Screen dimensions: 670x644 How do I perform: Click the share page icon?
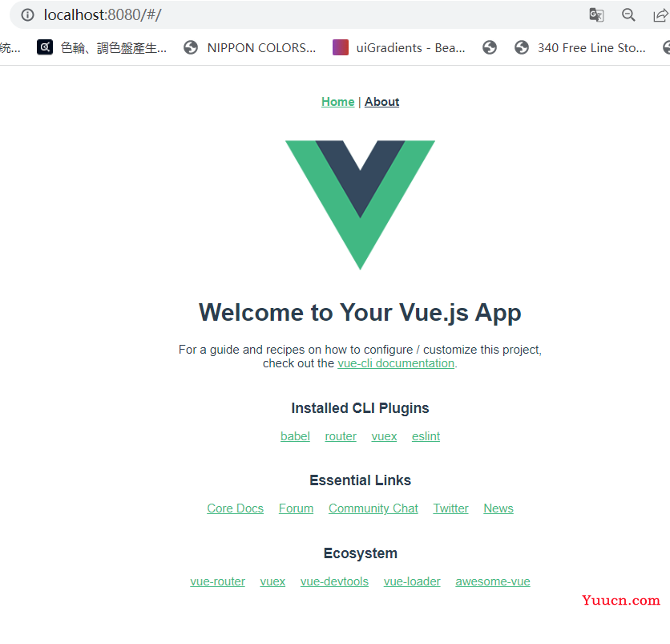[660, 15]
